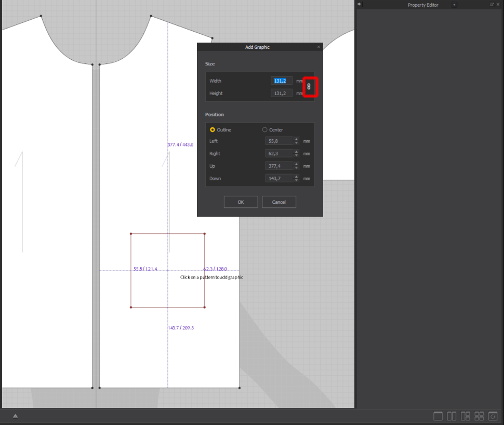Click the Position section heading
This screenshot has width=504, height=425.
215,114
